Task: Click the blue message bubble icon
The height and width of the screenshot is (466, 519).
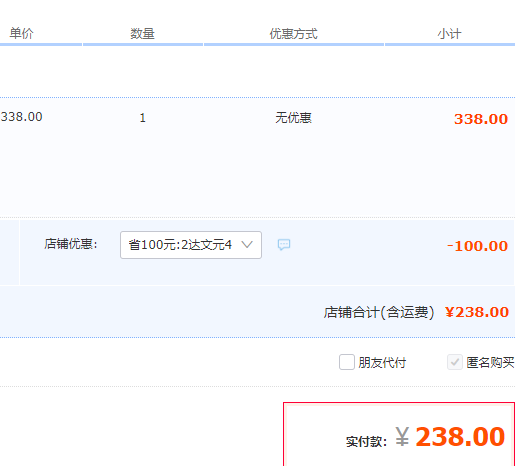Action: click(284, 245)
